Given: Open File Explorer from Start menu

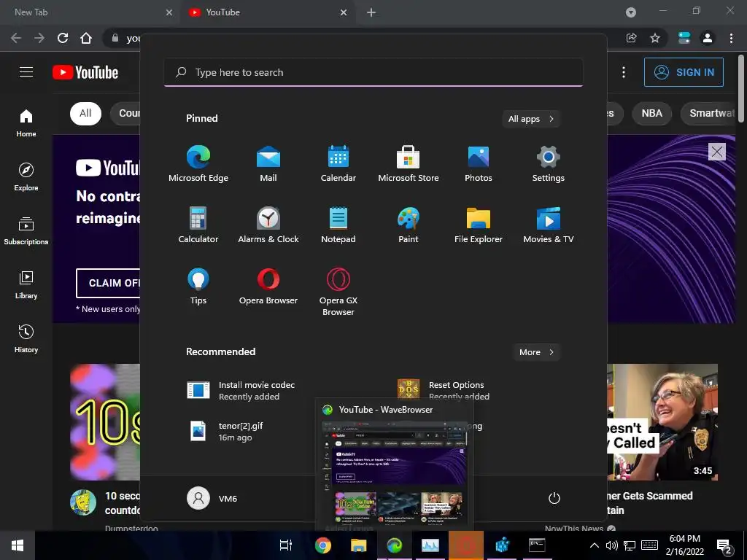Looking at the screenshot, I should [479, 225].
